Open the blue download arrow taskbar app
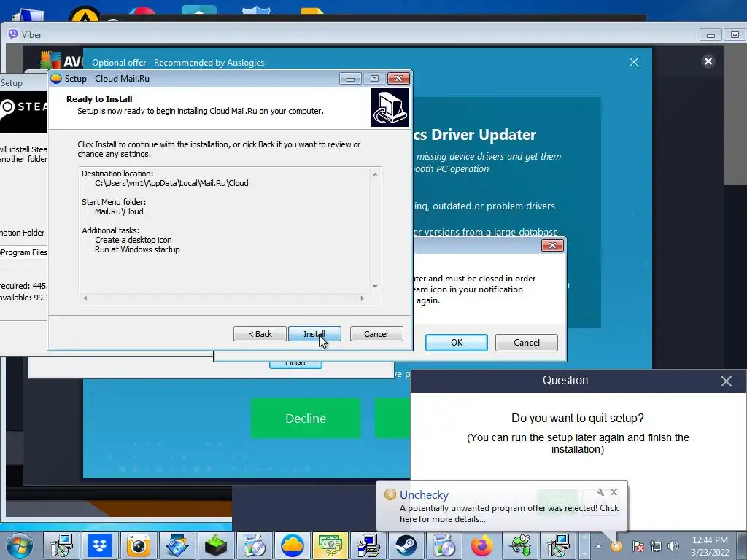 (x=177, y=545)
